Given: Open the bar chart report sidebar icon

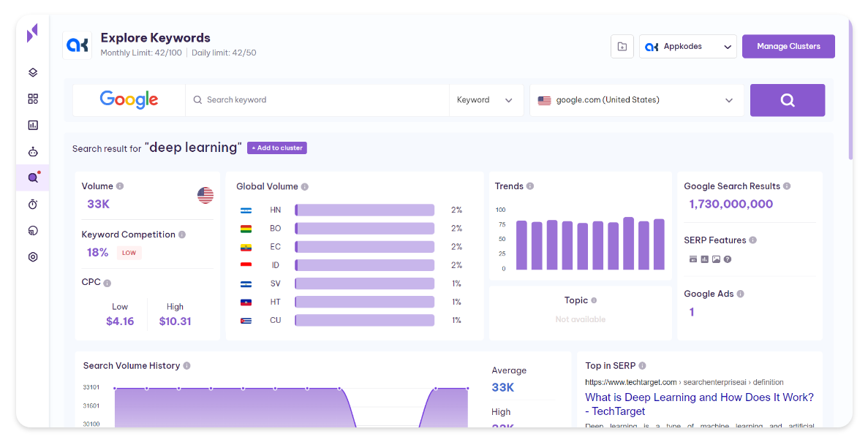Looking at the screenshot, I should point(33,125).
